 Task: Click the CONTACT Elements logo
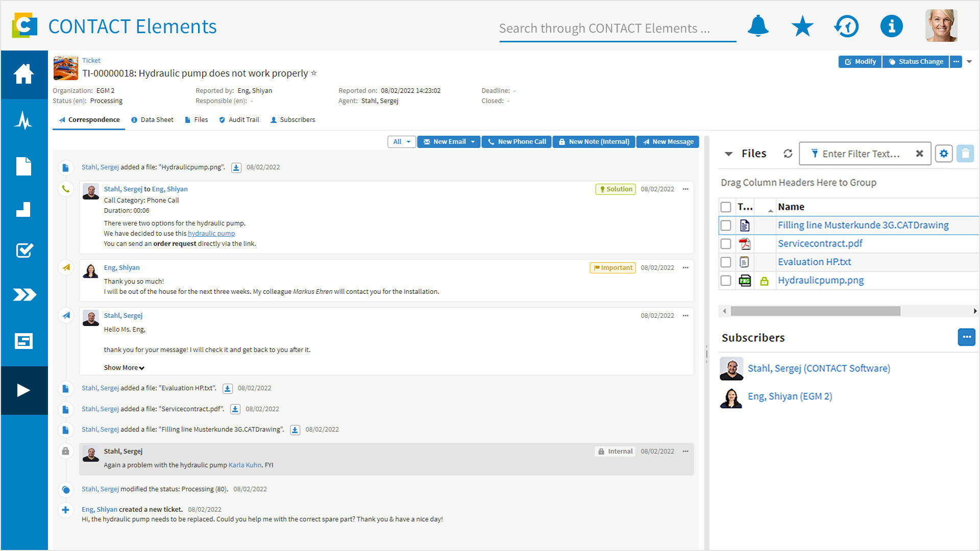[24, 26]
